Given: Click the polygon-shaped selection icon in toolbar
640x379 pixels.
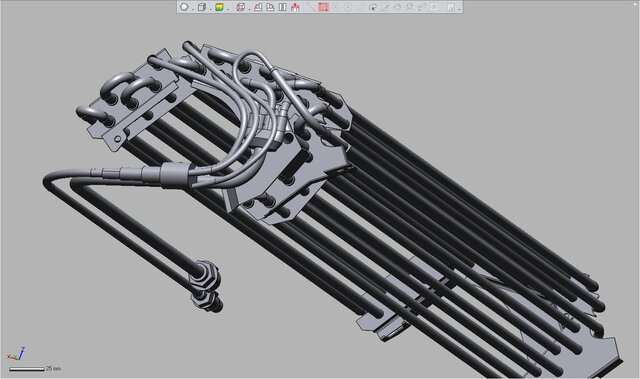Looking at the screenshot, I should 184,7.
